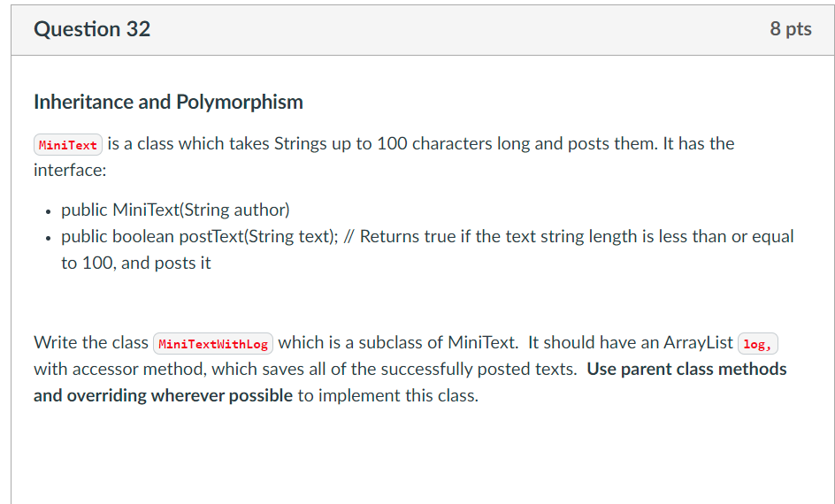Click "to implement this class." text

coord(387,395)
